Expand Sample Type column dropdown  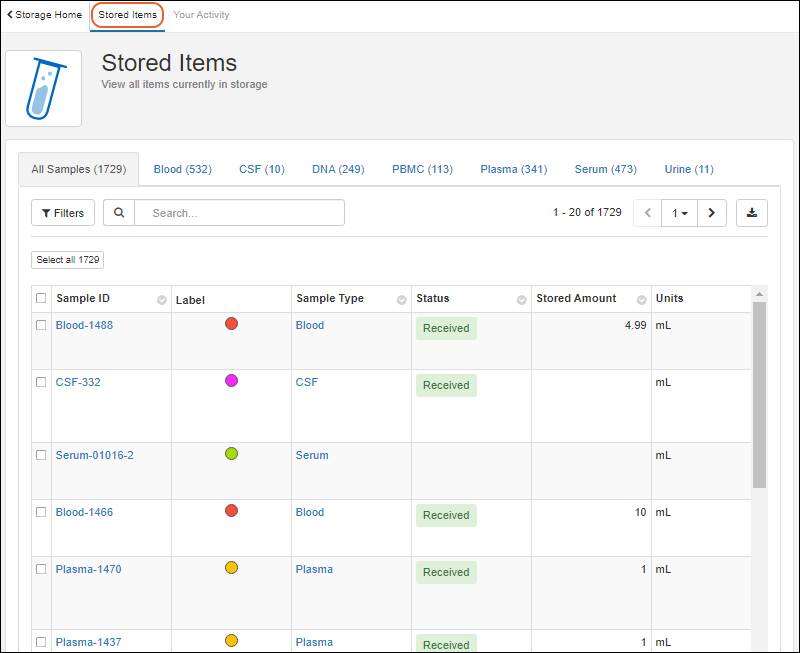coord(402,300)
